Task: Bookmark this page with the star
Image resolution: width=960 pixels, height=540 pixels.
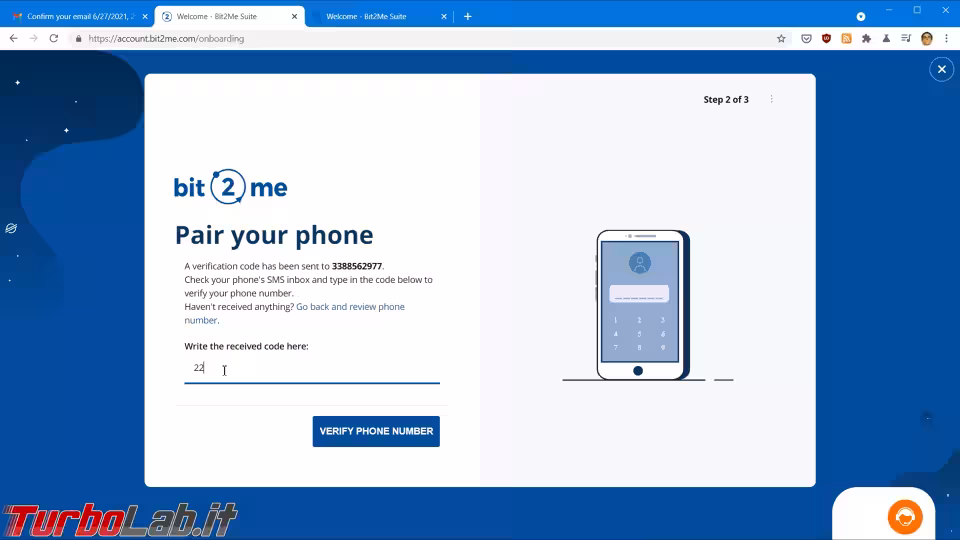Action: 781,39
